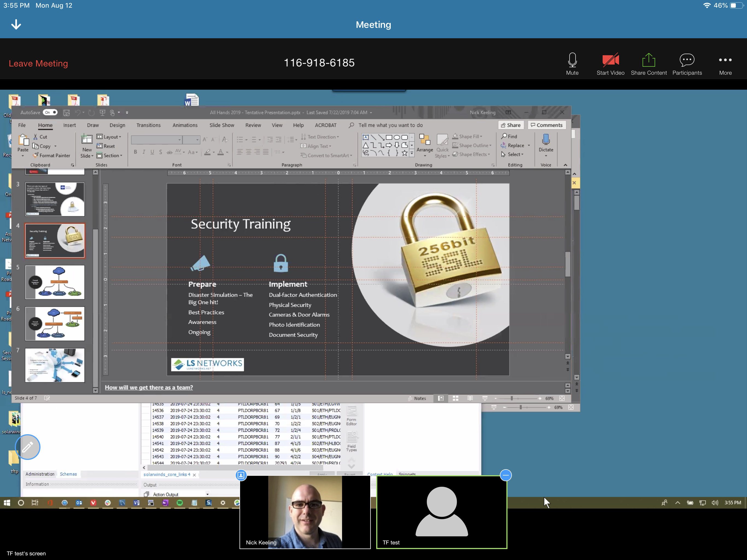Toggle Strikethrough formatting
Image resolution: width=747 pixels, height=560 pixels.
click(x=169, y=152)
